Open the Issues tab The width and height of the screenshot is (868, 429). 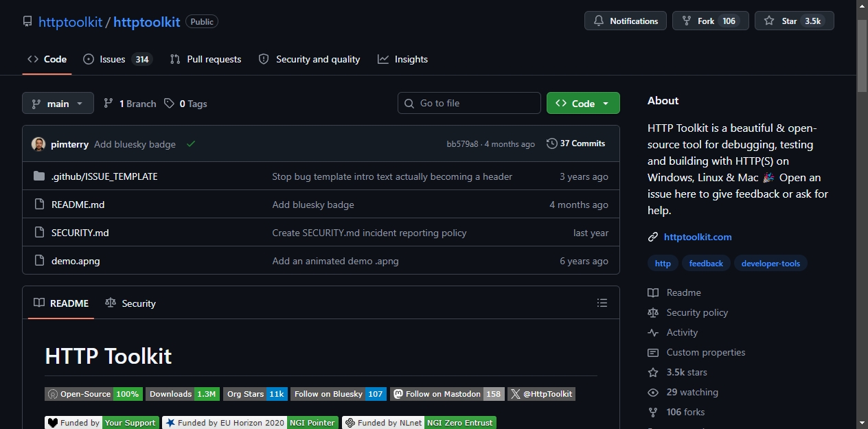tap(117, 59)
